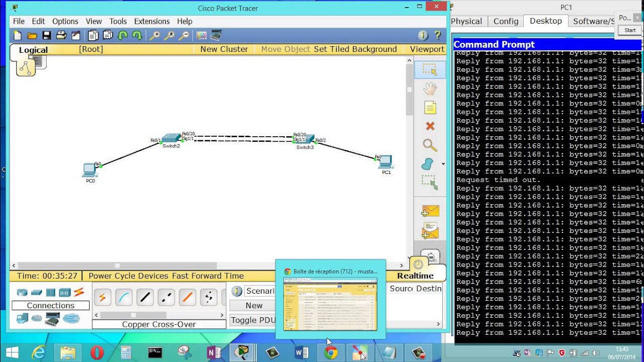Select the Draw Polygon shape tool
Screen dimensions: 644x362
pyautogui.click(x=427, y=164)
